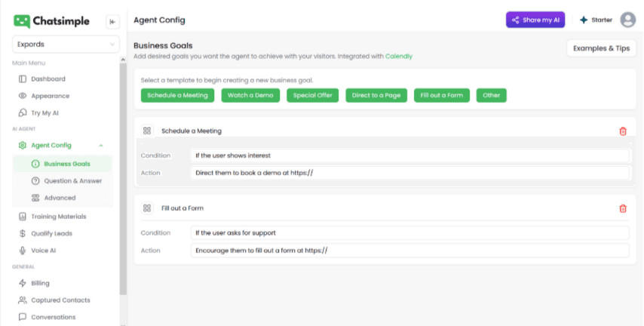Collapse the Agent Config submenu chevron
This screenshot has width=644, height=326.
click(x=101, y=146)
